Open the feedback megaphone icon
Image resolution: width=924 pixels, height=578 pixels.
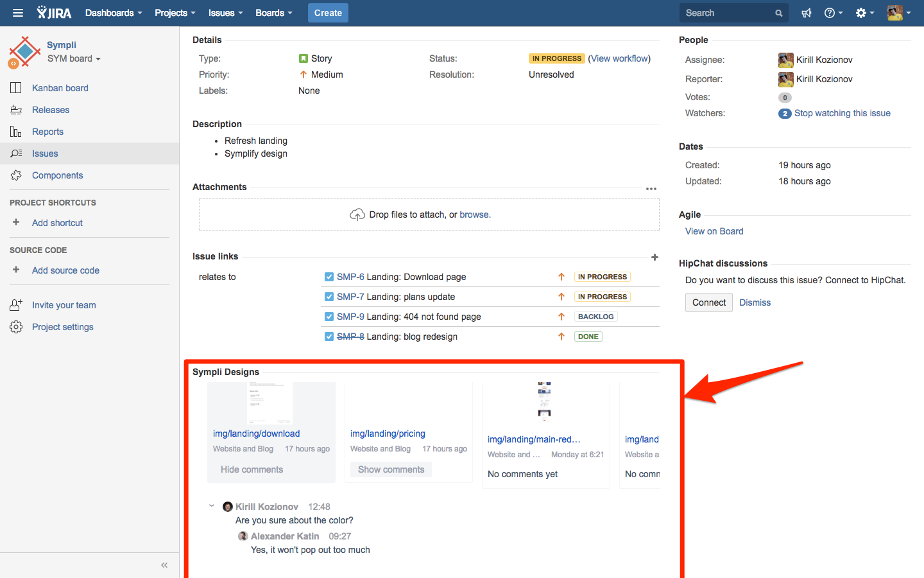click(x=807, y=13)
